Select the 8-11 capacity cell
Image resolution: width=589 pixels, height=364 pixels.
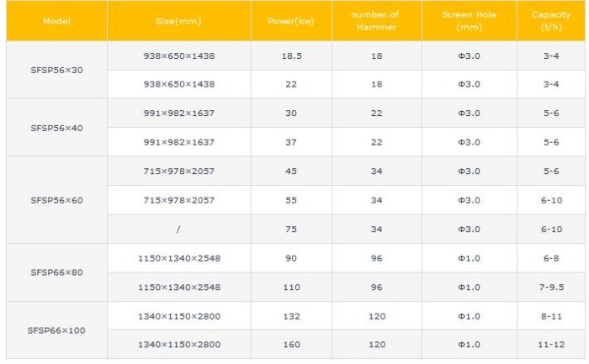click(x=551, y=316)
